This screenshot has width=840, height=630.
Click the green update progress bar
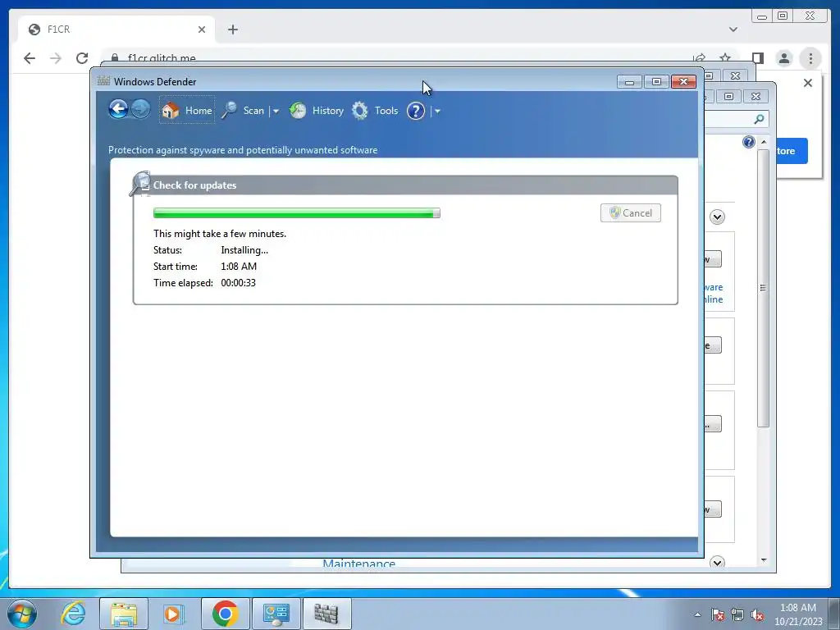point(297,213)
